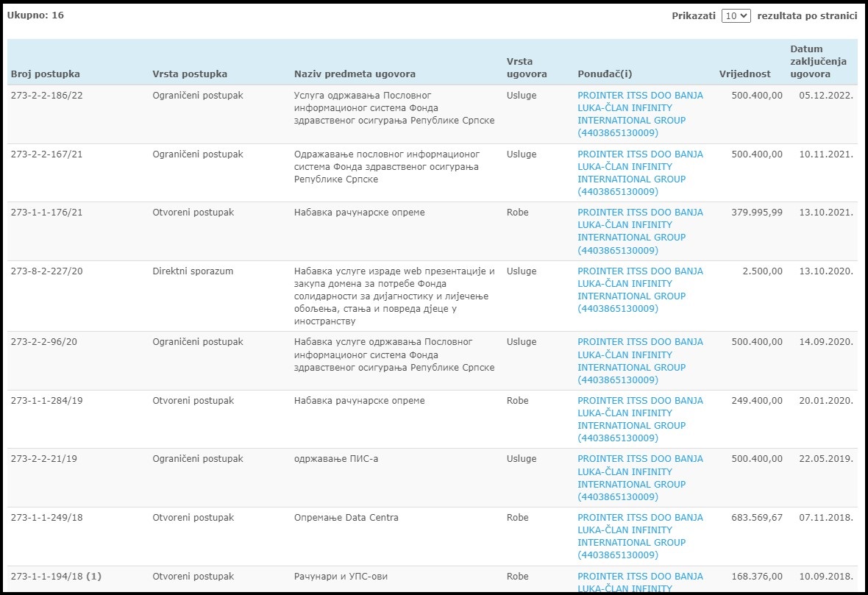The image size is (868, 595).
Task: Click 'одржавање ПИС-а' contract title
Action: [336, 458]
